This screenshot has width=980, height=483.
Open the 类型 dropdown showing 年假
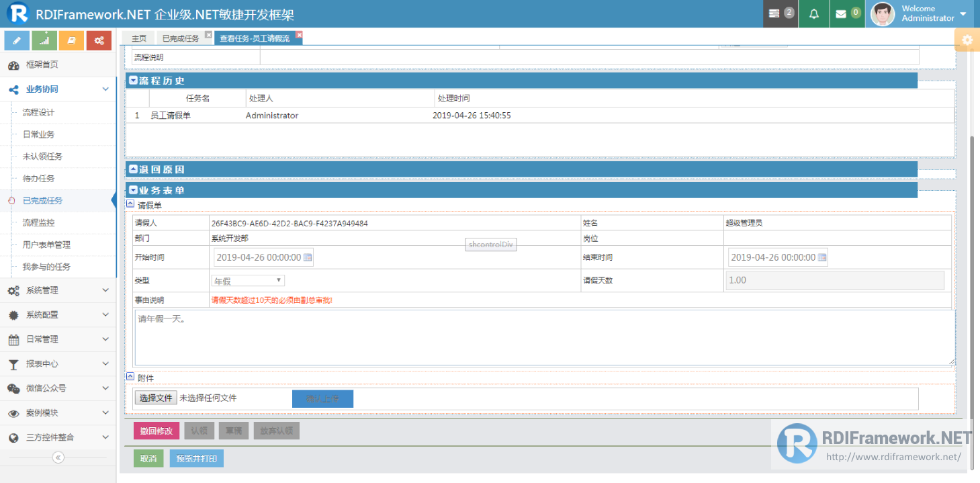(248, 281)
